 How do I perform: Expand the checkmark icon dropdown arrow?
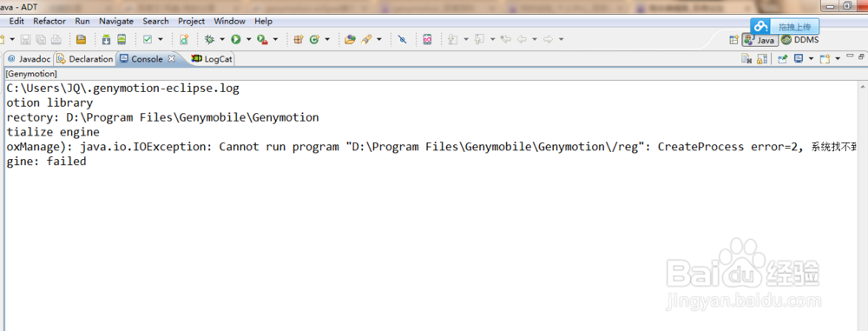pos(161,39)
